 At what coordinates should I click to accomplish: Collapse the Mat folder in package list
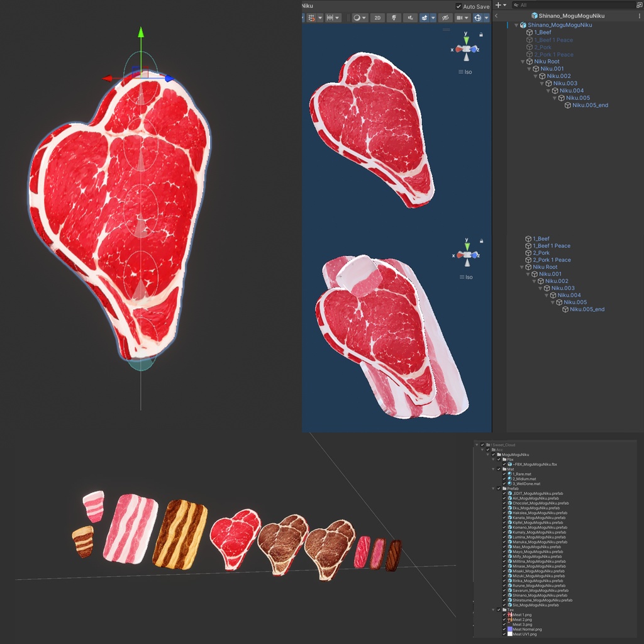[x=493, y=469]
